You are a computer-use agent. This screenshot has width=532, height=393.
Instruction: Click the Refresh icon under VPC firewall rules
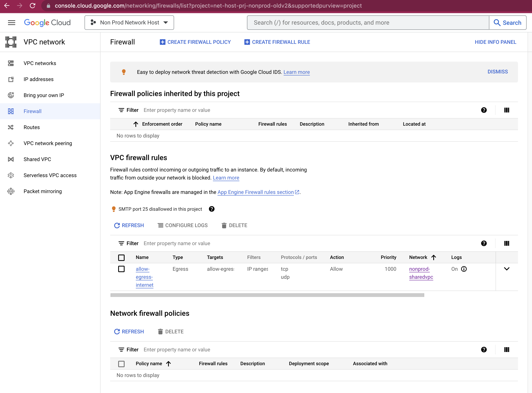pos(117,225)
